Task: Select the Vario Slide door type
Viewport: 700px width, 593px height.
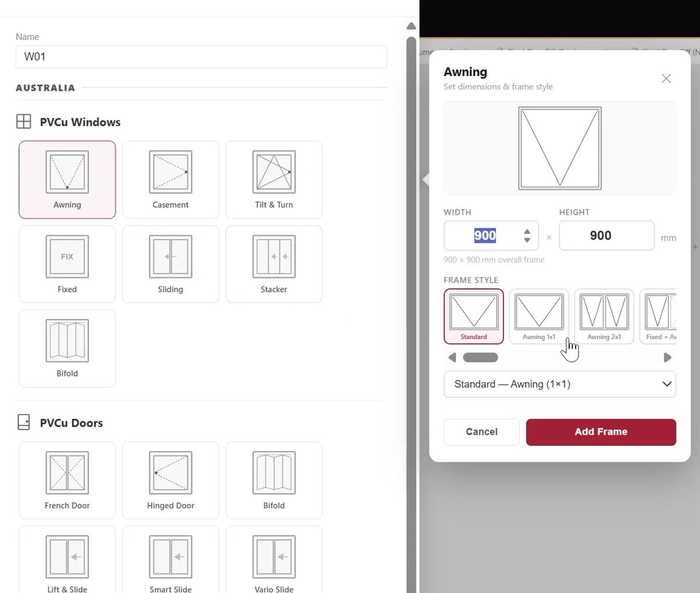Action: 274,560
